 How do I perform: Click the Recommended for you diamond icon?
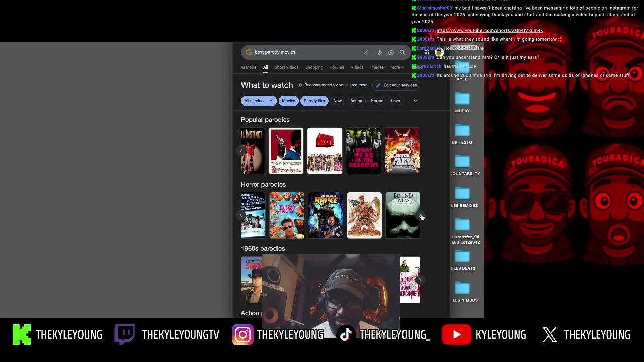coord(300,85)
